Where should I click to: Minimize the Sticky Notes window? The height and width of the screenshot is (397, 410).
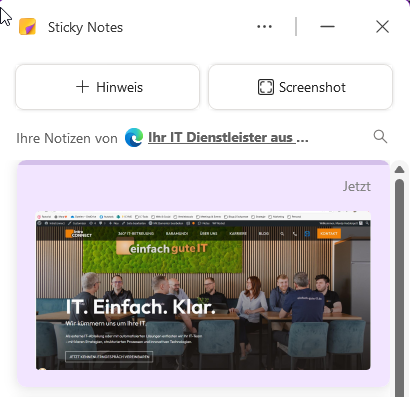tap(327, 27)
